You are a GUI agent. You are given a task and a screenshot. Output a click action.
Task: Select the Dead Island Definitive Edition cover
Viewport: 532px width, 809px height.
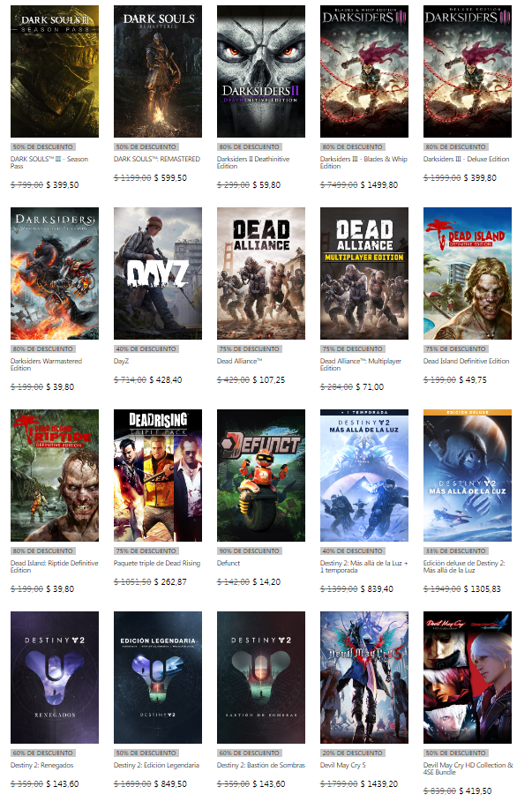pos(468,273)
